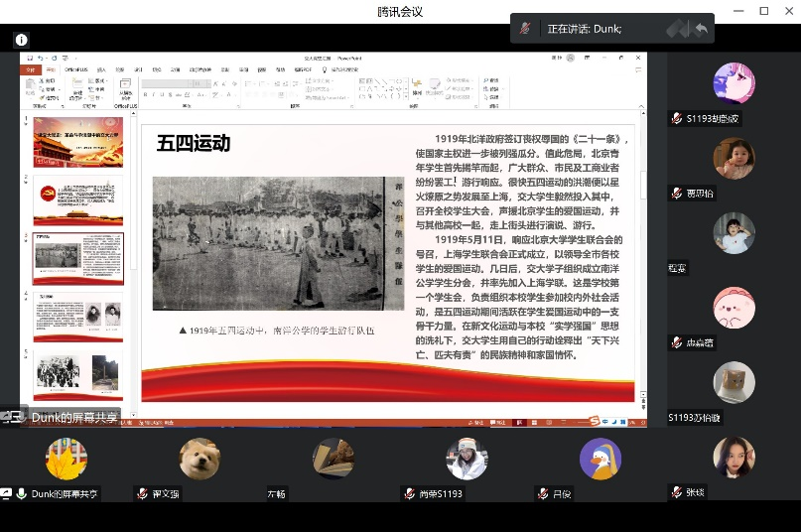Click muted mic icon beside 贾思怡
The width and height of the screenshot is (801, 532).
[x=676, y=194]
